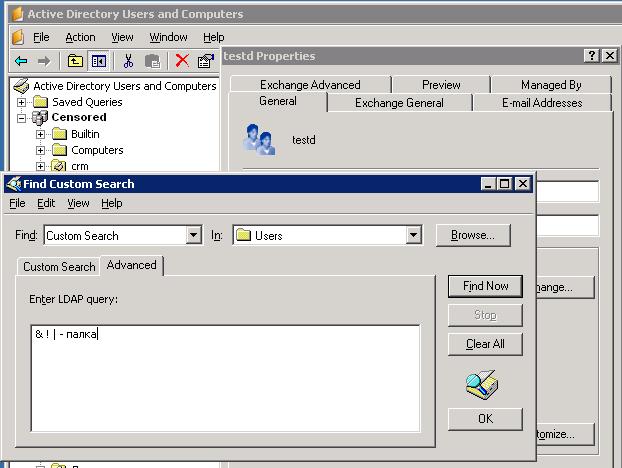The image size is (622, 468).
Task: Click the Find combo box showing Custom Search
Action: coord(123,235)
